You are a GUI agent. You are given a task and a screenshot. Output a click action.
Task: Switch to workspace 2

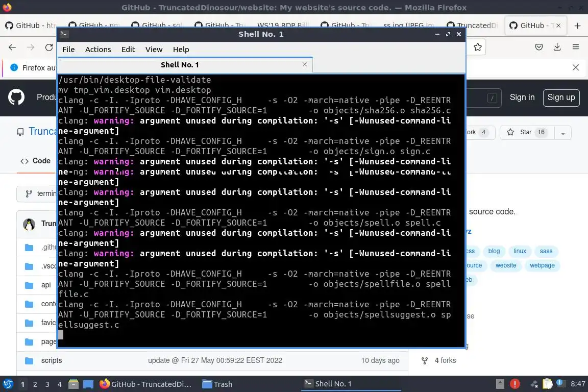pyautogui.click(x=35, y=384)
